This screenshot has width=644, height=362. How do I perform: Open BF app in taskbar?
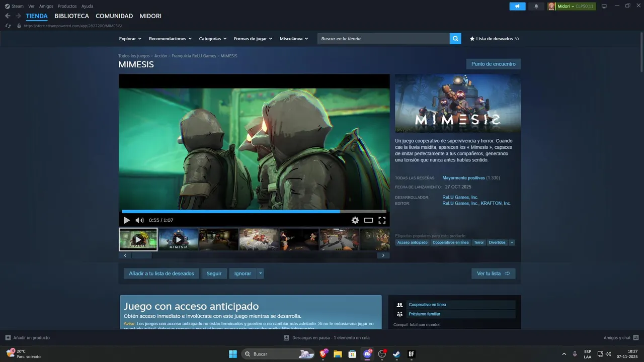[411, 354]
